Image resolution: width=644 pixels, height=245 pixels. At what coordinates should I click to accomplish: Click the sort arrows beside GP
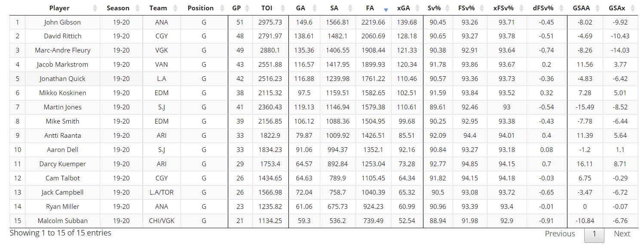247,8
